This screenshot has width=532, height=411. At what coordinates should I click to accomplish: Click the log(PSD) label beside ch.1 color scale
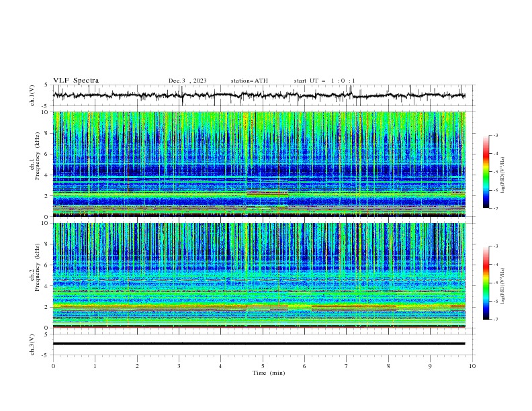point(503,175)
